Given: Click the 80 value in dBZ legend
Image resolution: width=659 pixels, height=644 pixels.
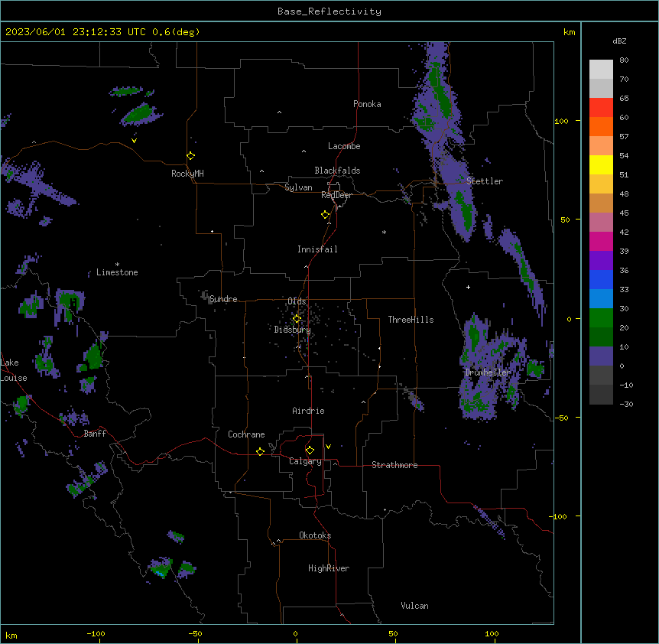Looking at the screenshot, I should tap(624, 60).
